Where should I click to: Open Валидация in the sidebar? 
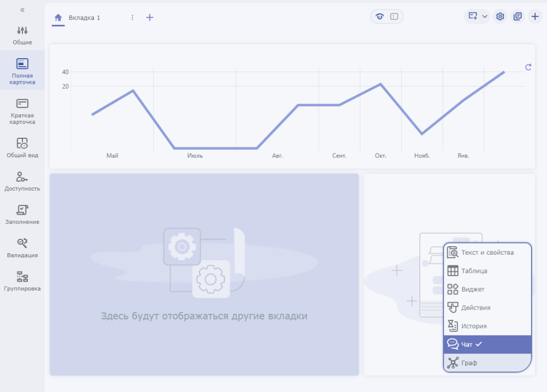[x=22, y=248]
